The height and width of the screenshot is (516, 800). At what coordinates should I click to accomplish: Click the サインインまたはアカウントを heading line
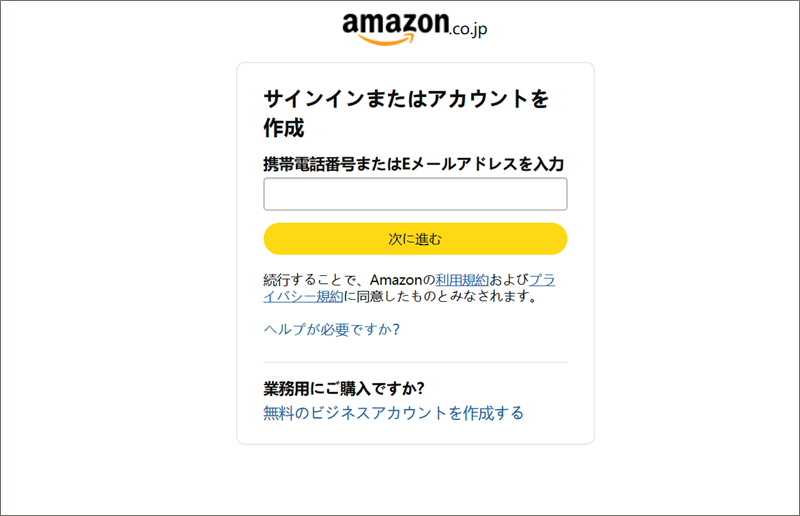pyautogui.click(x=406, y=99)
